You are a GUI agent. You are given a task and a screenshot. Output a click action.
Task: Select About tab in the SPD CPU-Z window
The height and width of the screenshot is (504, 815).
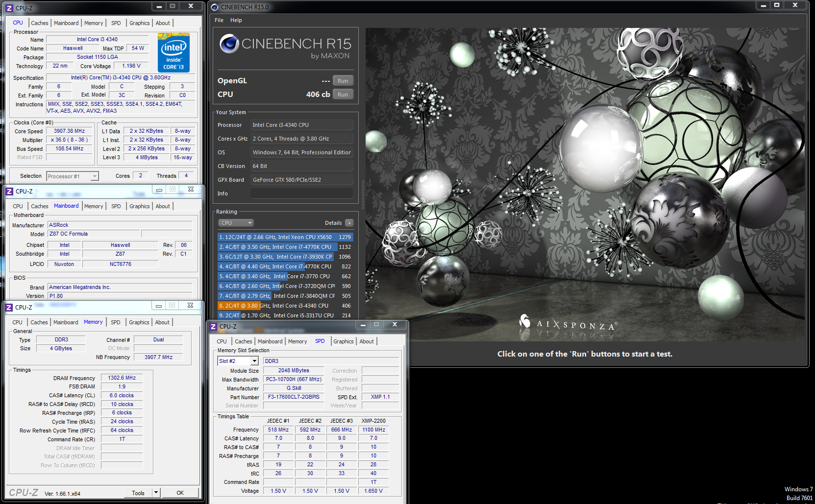click(x=367, y=341)
